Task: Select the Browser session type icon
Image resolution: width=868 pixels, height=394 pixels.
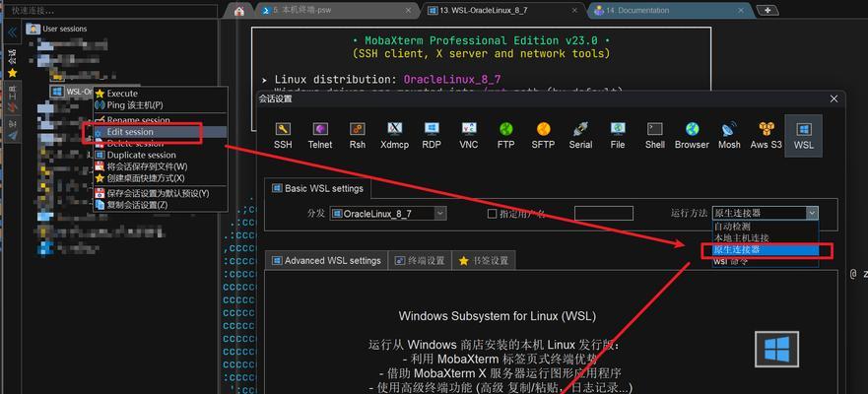Action: click(x=692, y=129)
